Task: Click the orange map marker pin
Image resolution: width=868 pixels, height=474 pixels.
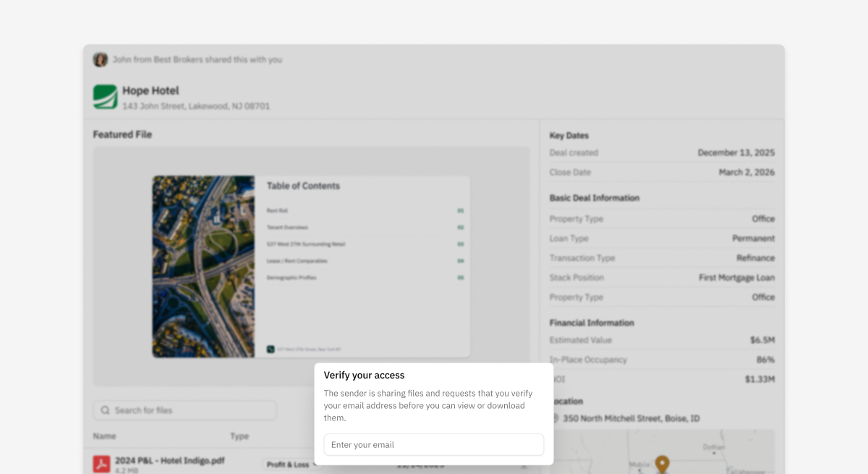Action: [662, 463]
